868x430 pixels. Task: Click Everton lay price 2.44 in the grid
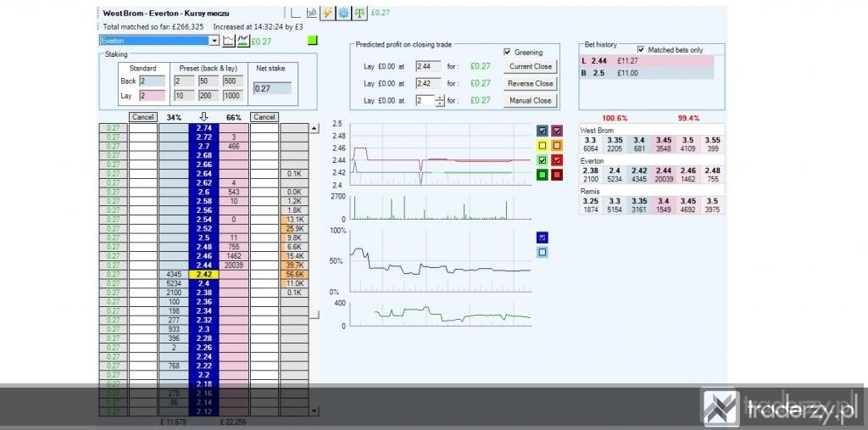(664, 175)
